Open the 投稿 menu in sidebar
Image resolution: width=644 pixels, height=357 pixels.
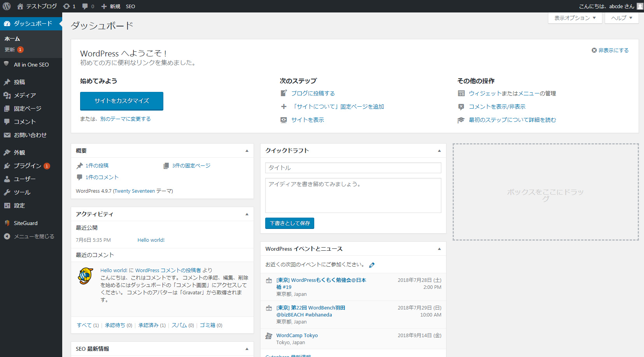click(19, 82)
